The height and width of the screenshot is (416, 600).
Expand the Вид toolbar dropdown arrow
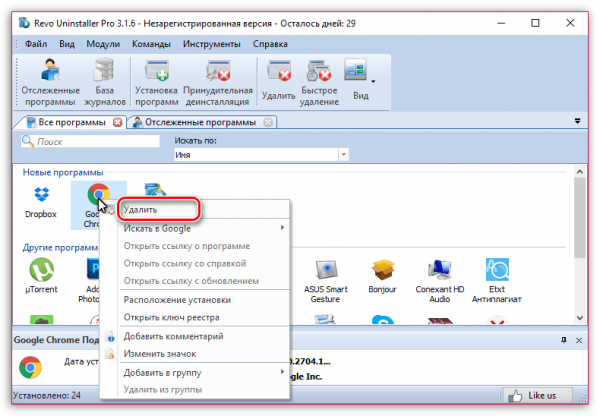pyautogui.click(x=372, y=80)
